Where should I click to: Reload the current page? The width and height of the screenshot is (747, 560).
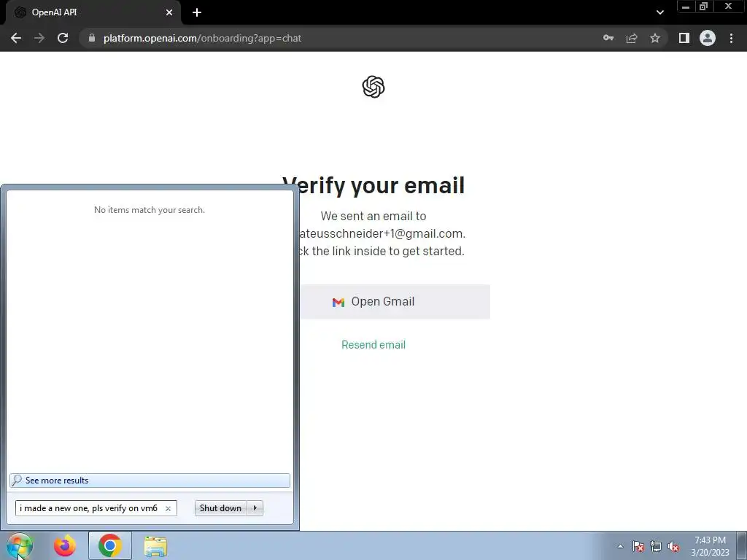click(63, 38)
